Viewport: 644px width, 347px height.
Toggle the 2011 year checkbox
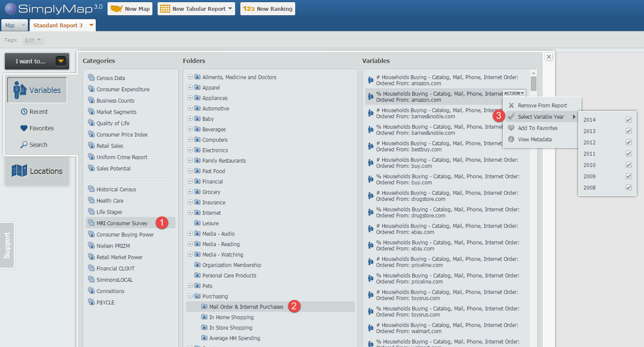click(x=628, y=153)
